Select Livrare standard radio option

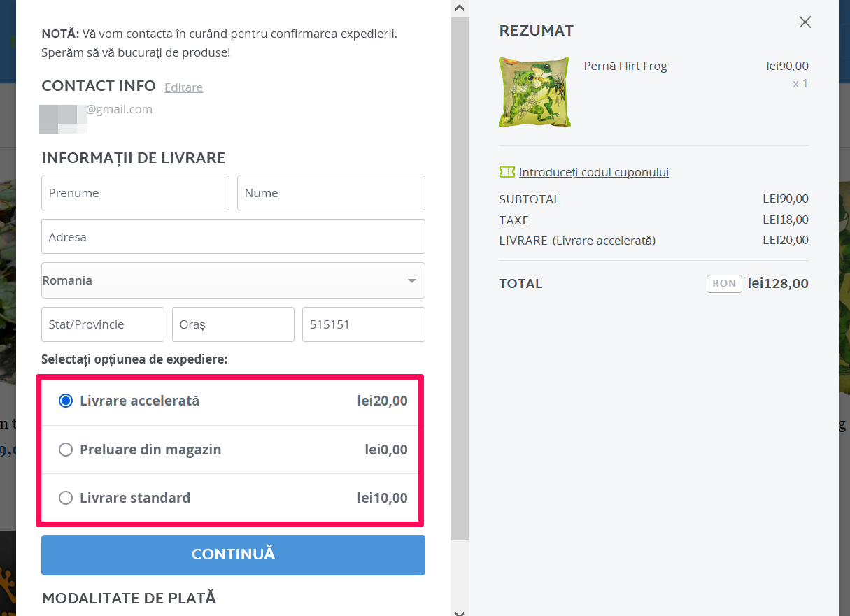(x=66, y=498)
